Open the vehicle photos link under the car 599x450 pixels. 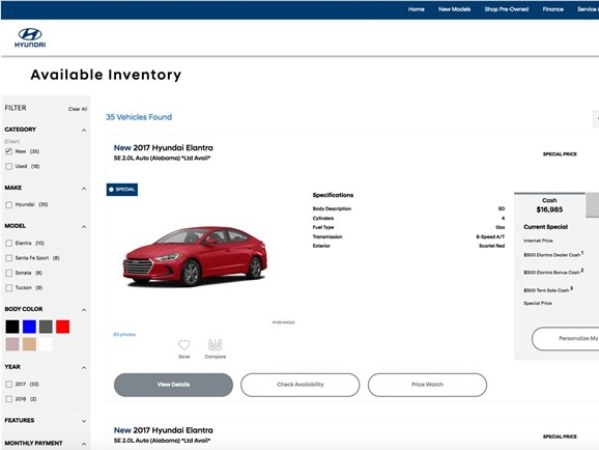point(125,335)
